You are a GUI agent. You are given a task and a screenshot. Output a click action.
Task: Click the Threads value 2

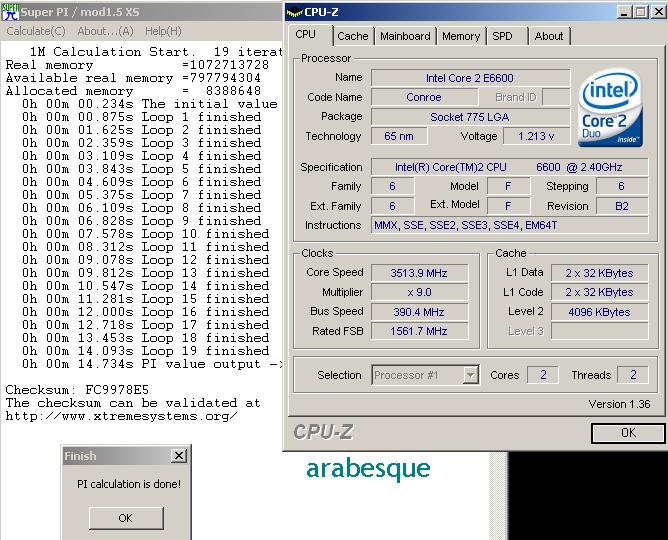coord(633,375)
